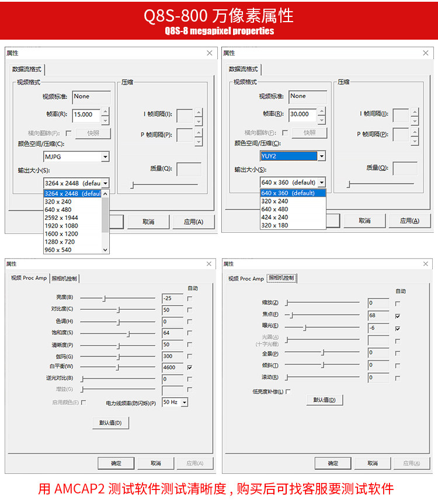Click 应用(A) in MJPG format window
The height and width of the screenshot is (504, 438).
[x=193, y=222]
